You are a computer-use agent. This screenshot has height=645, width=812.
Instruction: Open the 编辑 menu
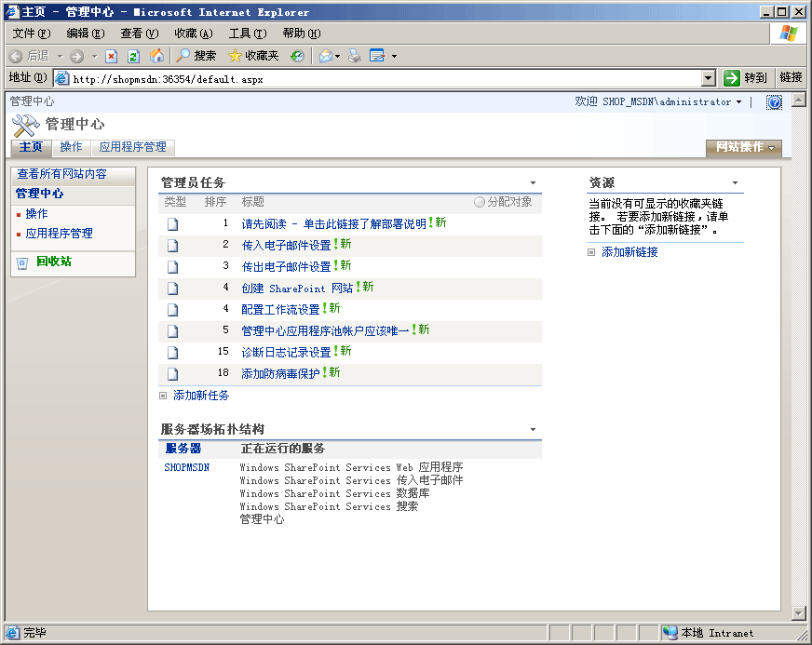[86, 34]
